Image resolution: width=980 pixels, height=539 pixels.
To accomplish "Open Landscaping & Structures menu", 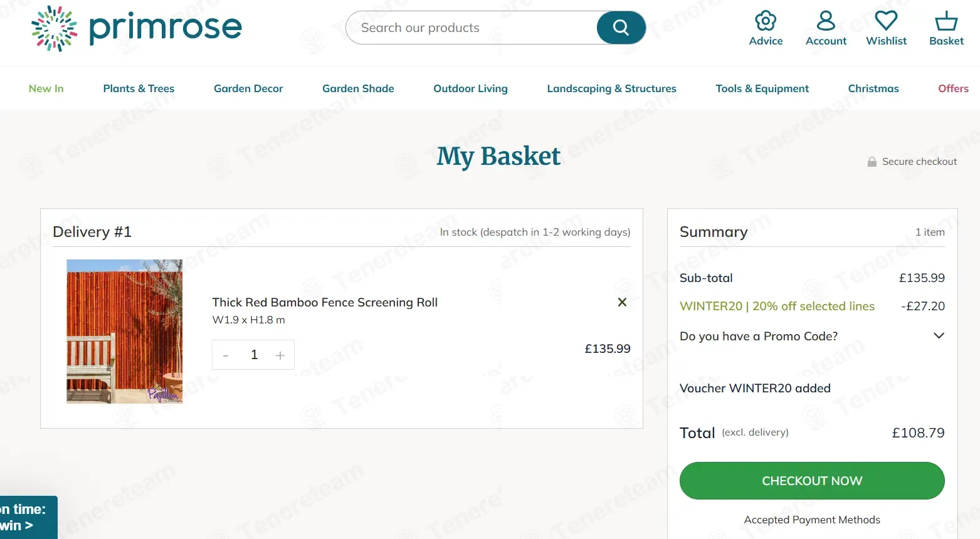I will click(611, 88).
